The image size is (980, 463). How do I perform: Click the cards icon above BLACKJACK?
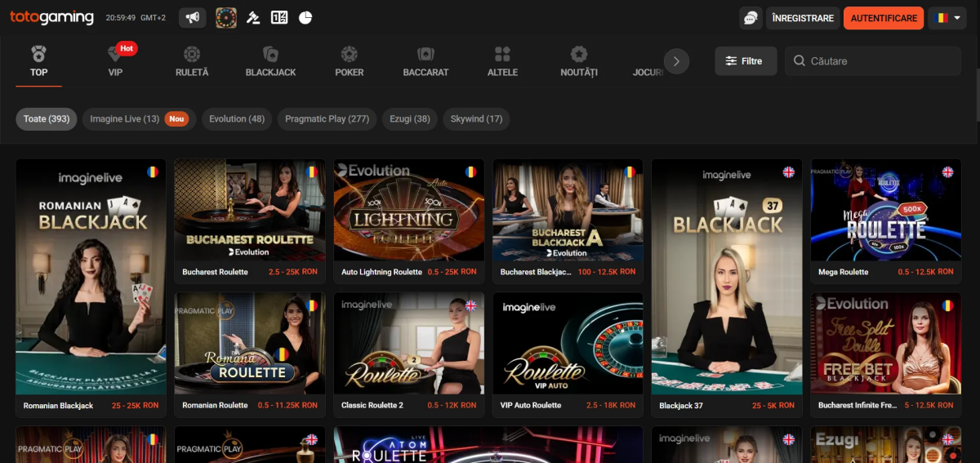[x=270, y=54]
